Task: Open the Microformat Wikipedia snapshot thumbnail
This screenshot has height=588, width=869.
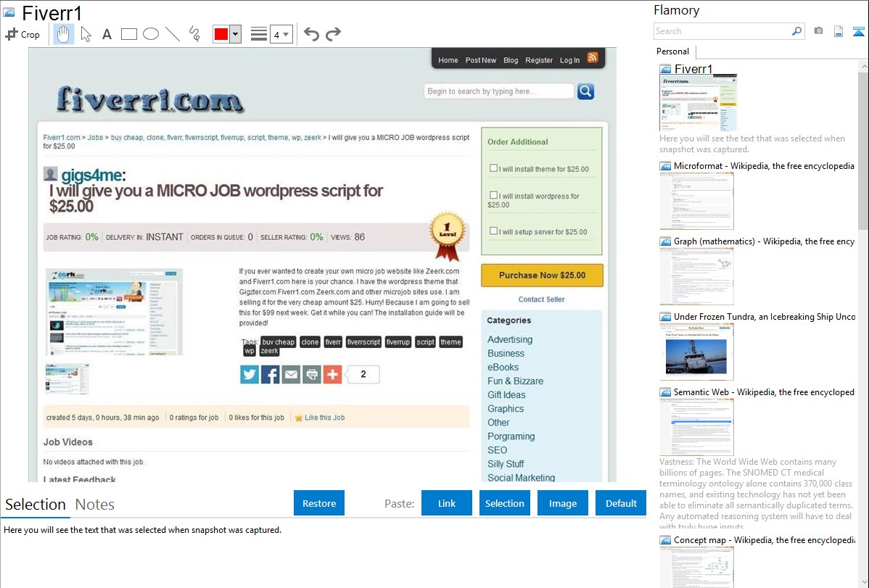Action: [696, 201]
